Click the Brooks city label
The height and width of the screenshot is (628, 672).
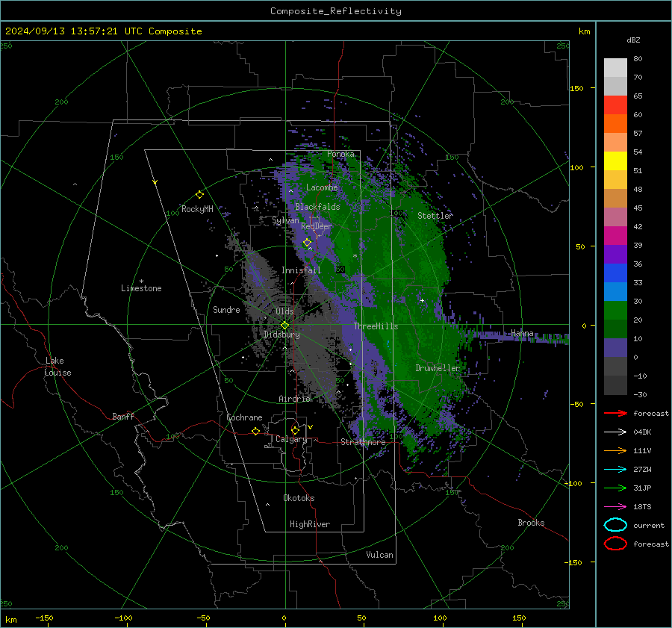tap(531, 523)
